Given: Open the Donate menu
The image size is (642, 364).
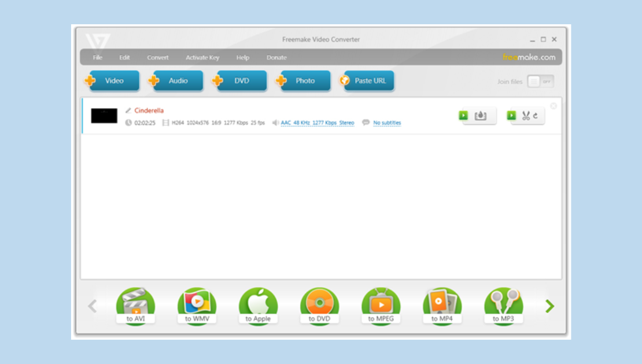Looking at the screenshot, I should pos(276,58).
